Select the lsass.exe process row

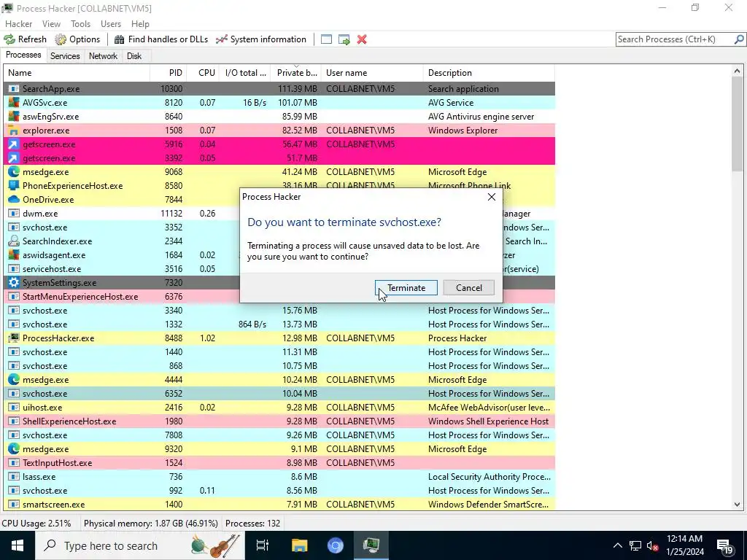pyautogui.click(x=279, y=477)
